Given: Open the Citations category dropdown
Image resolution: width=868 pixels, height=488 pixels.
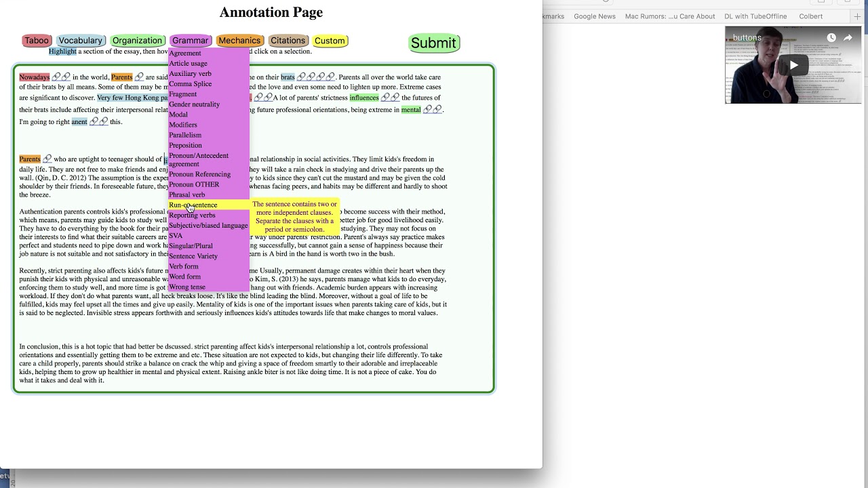Looking at the screenshot, I should [x=288, y=41].
